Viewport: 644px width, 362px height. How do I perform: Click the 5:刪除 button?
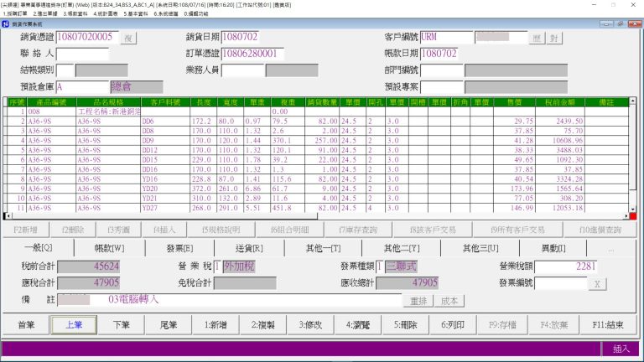click(405, 324)
